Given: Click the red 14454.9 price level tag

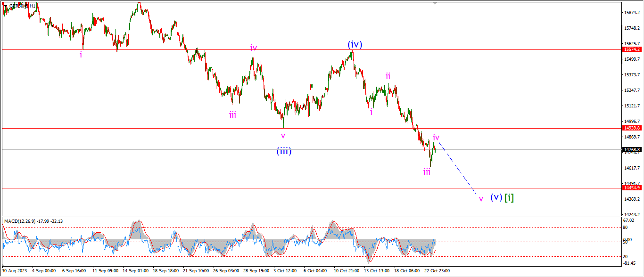Looking at the screenshot, I should tap(632, 187).
